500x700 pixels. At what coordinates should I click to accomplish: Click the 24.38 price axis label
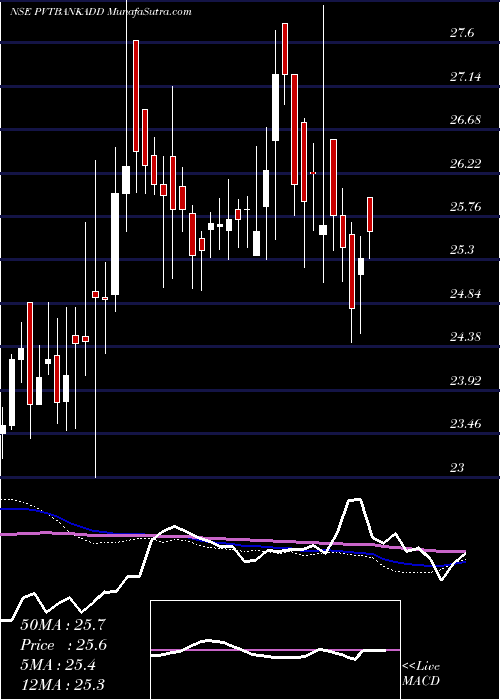465,337
